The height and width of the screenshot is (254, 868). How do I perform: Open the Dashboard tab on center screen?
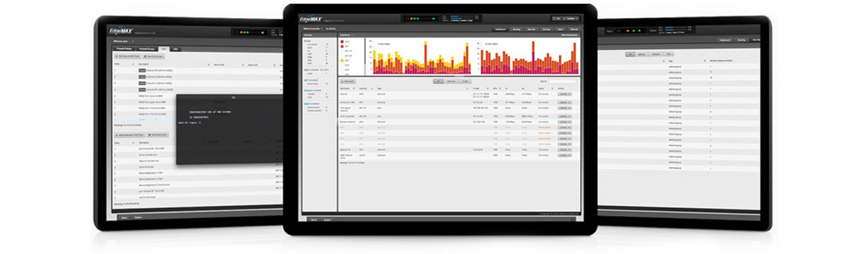click(500, 29)
